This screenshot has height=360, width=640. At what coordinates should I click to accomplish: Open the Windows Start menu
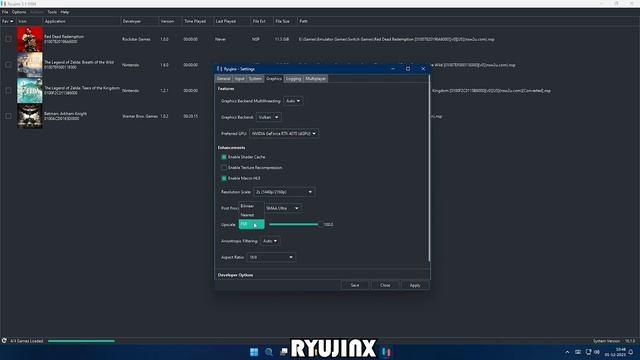coord(254,352)
